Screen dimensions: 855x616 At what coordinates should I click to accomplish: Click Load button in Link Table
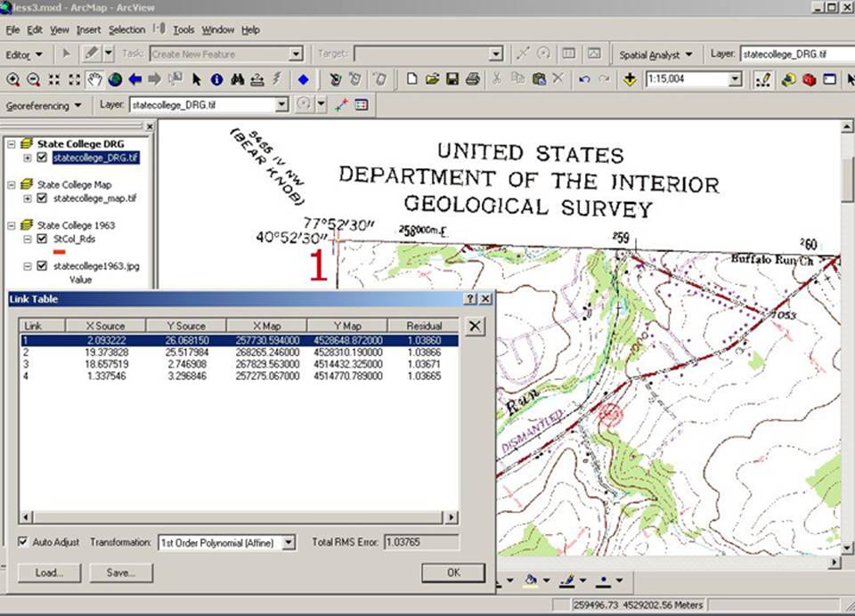(x=49, y=573)
